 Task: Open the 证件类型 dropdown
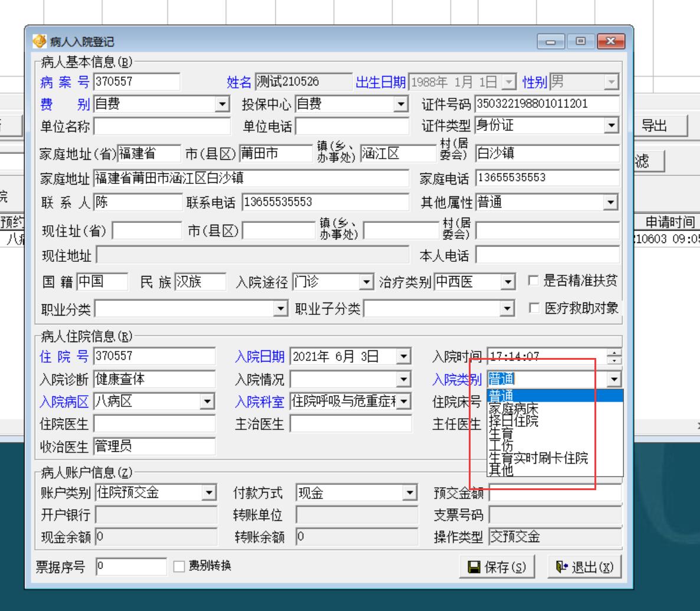611,126
